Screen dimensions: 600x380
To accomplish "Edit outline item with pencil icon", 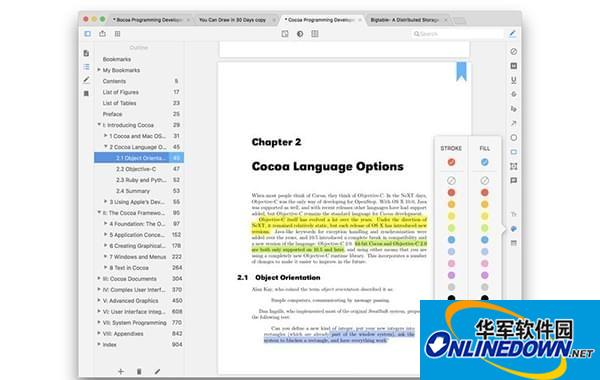I will 157,371.
